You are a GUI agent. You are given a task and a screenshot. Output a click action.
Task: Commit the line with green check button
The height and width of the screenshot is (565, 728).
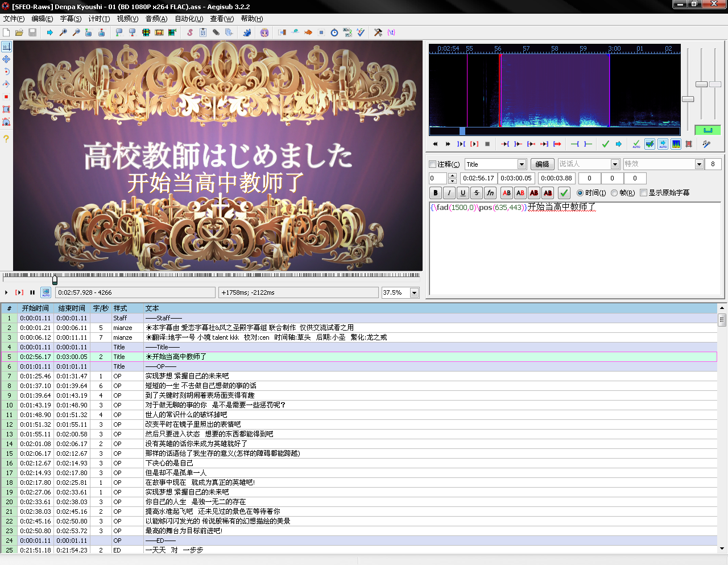564,193
